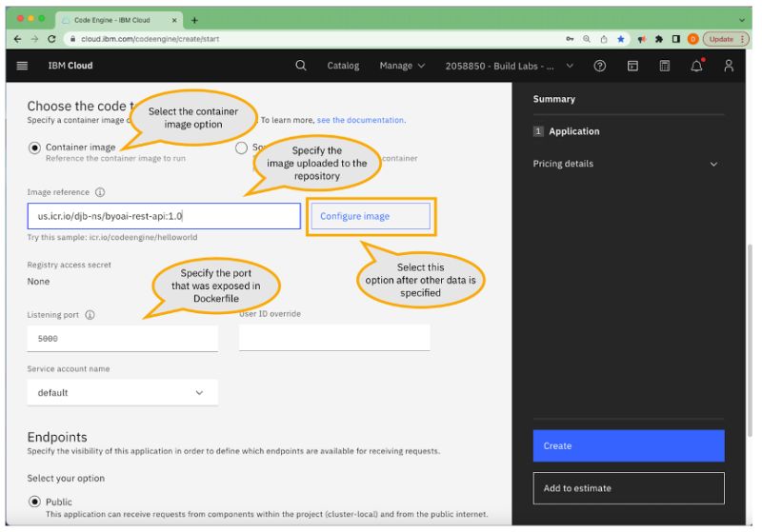
Task: Select the Source code radio button
Action: 241,148
